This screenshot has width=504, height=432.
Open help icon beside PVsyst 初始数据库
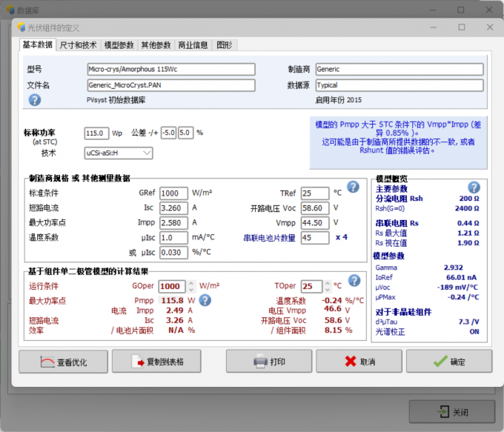(35, 100)
